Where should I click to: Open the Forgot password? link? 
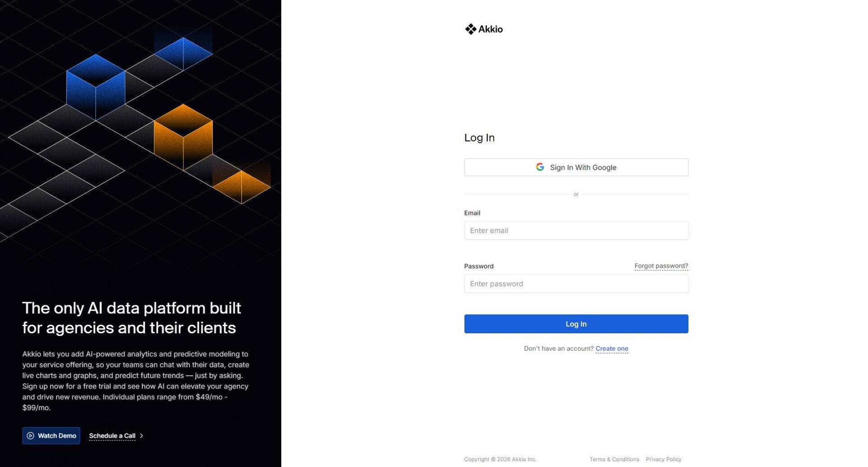click(660, 266)
